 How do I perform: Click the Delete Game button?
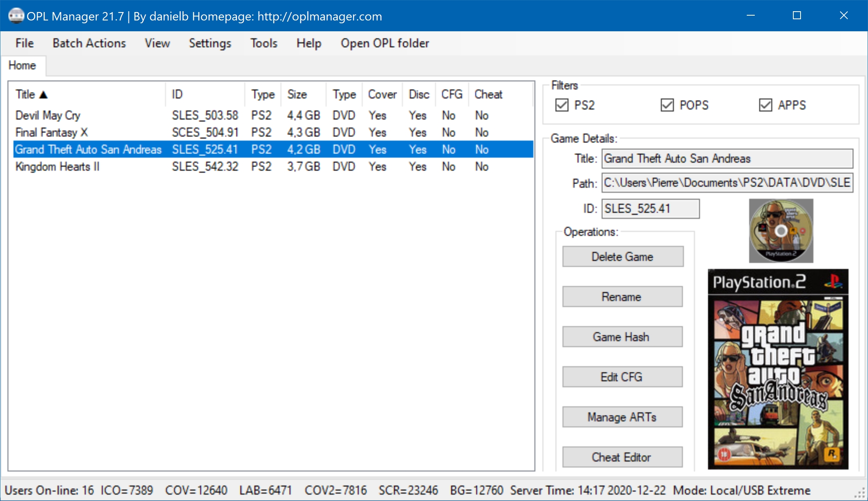click(623, 256)
